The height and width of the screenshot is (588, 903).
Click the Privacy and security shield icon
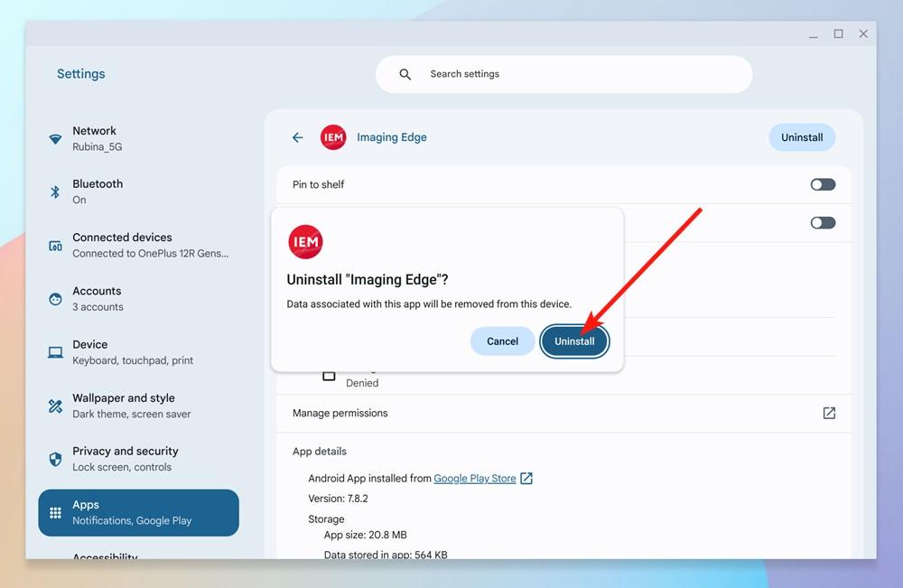[x=55, y=459]
